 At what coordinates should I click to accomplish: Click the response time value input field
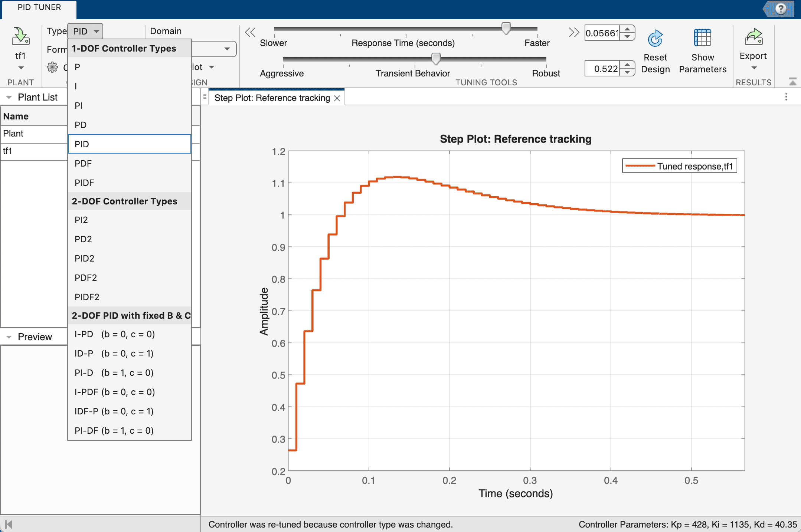[x=602, y=33]
